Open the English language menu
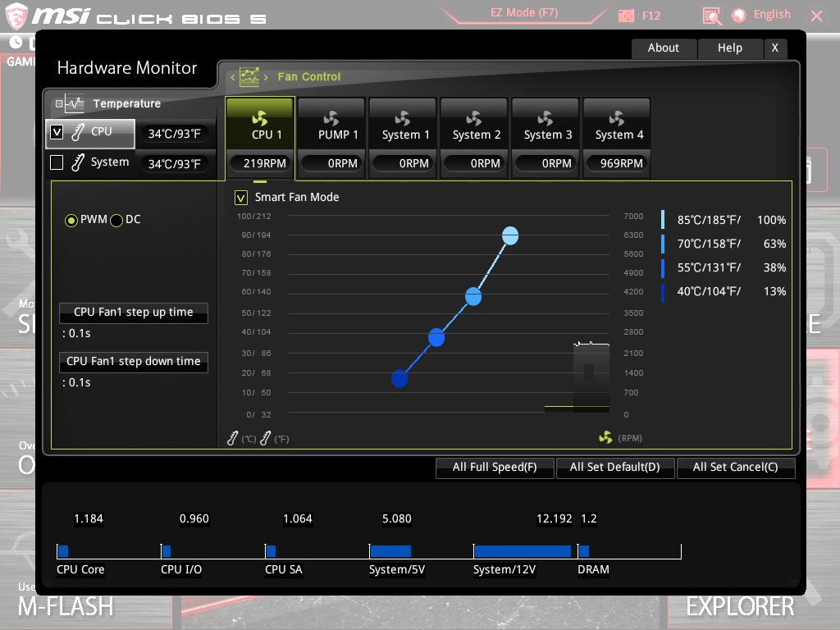This screenshot has height=630, width=840. pyautogui.click(x=772, y=15)
